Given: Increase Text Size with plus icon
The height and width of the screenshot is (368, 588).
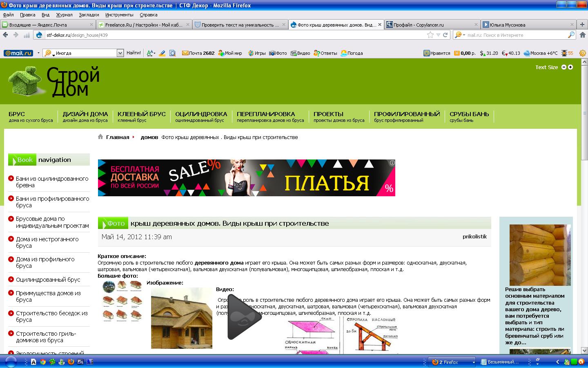Looking at the screenshot, I should [570, 67].
